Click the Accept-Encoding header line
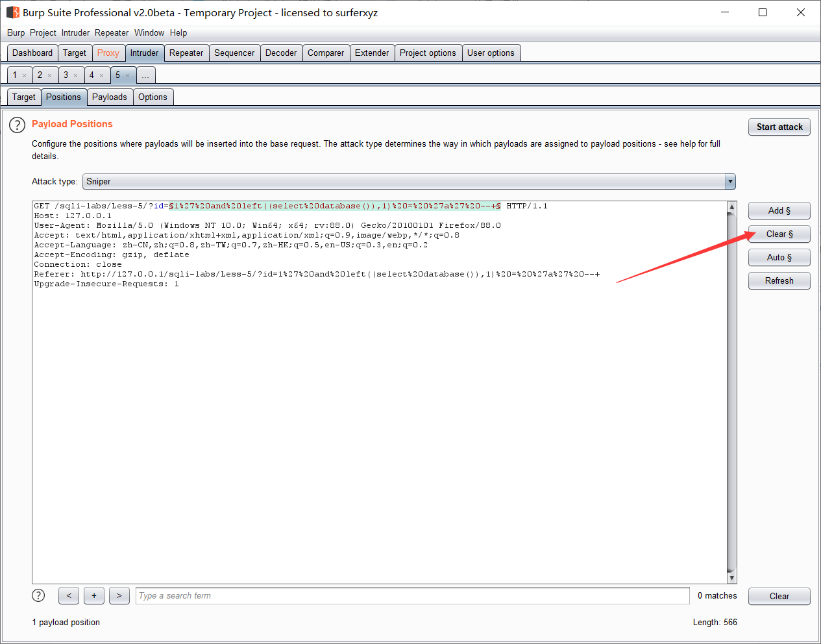 coord(112,254)
